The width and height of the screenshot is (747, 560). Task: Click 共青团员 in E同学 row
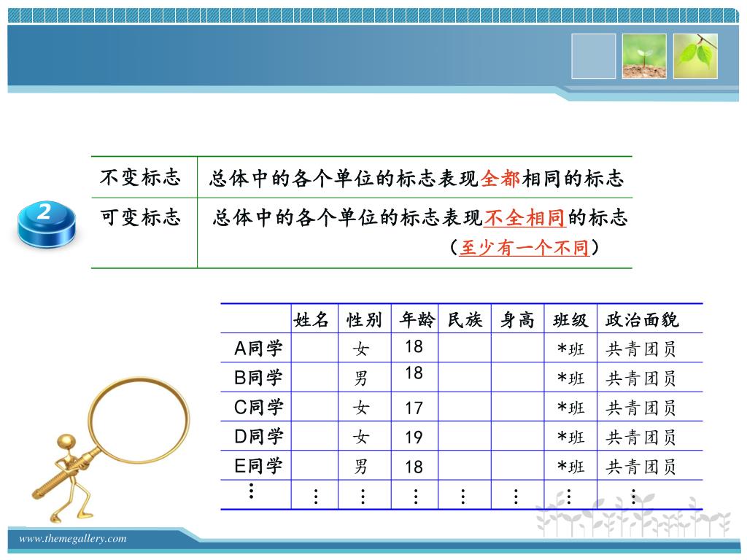pos(640,467)
